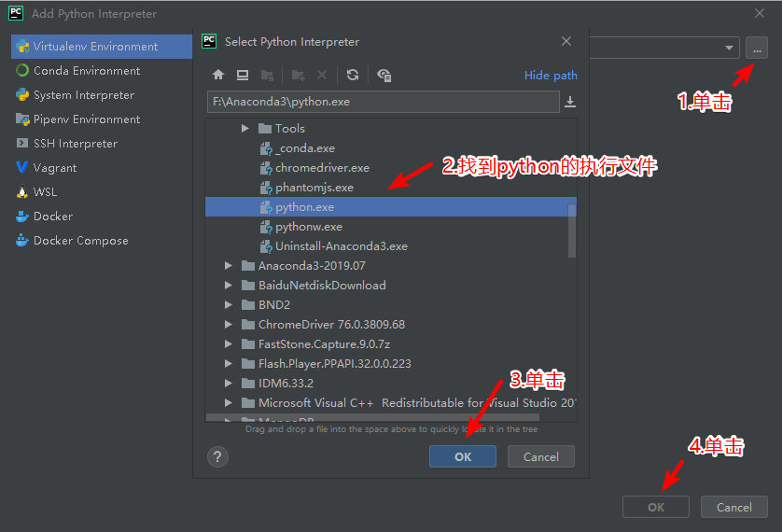
Task: Click the Desktop directory toolbar icon
Action: pos(243,75)
